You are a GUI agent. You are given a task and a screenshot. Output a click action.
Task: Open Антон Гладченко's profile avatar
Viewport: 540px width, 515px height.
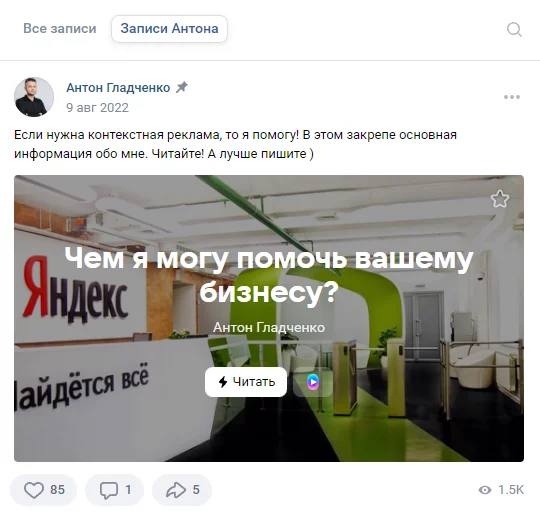34,97
